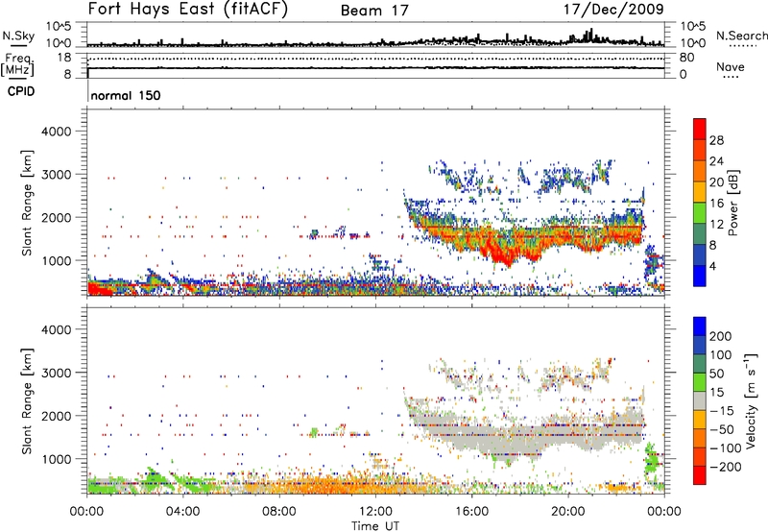Click the 04:00 time tick label
768x532 pixels.
pos(183,512)
